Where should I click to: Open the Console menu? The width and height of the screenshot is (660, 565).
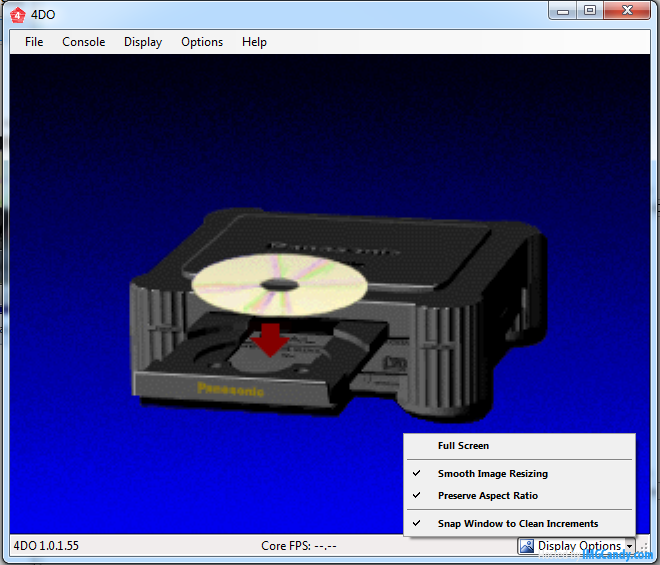click(x=83, y=42)
